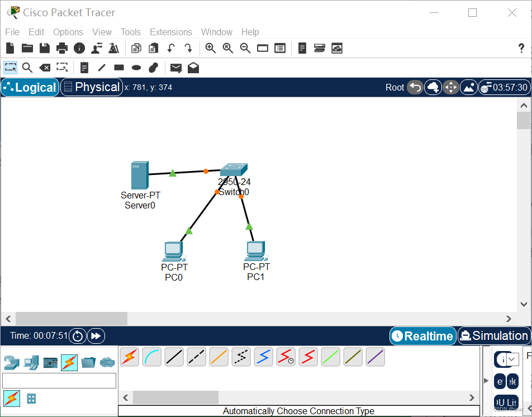Add a Complex PDU open envelope

click(193, 68)
